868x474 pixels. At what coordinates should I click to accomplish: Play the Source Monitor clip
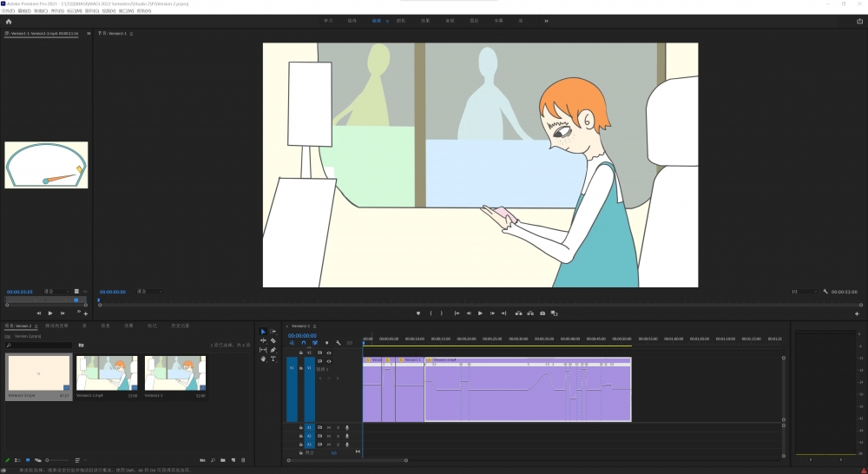(x=50, y=313)
